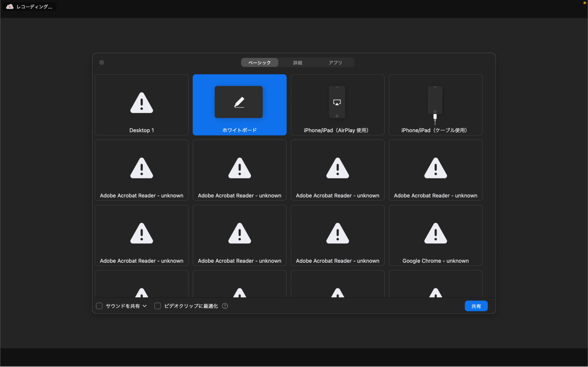Choose the ホワイトボード pen icon
Image resolution: width=588 pixels, height=367 pixels.
(x=239, y=102)
